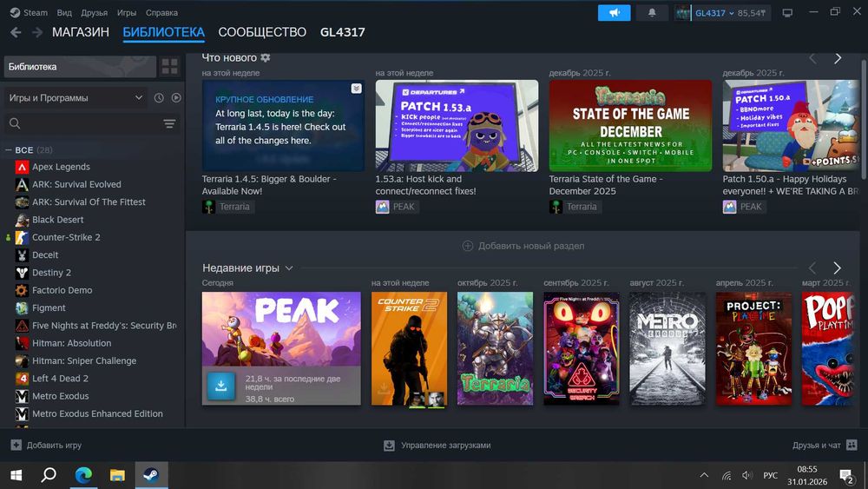Click Добавить игру link
The height and width of the screenshot is (489, 868).
click(54, 445)
